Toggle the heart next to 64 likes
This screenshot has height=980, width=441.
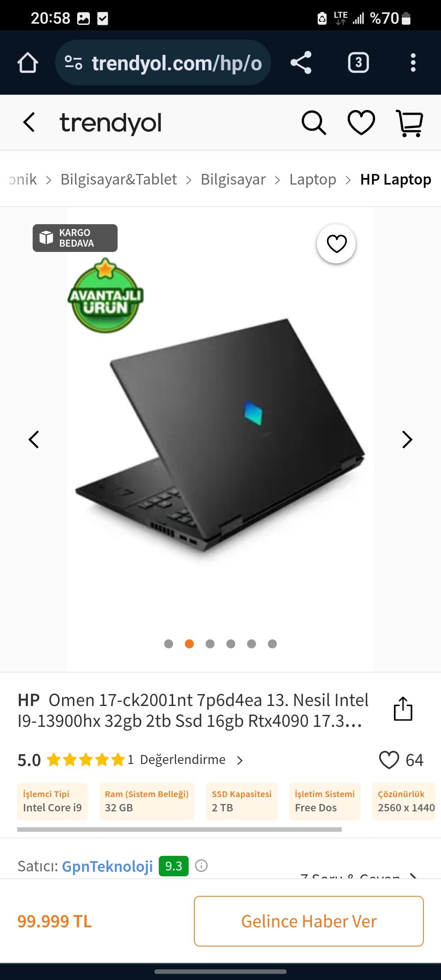389,760
